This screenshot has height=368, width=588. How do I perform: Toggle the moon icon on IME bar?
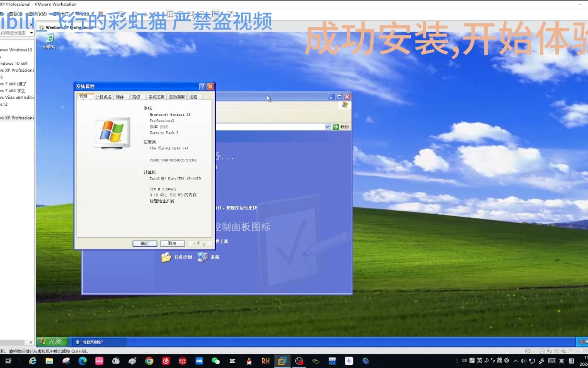[487, 360]
